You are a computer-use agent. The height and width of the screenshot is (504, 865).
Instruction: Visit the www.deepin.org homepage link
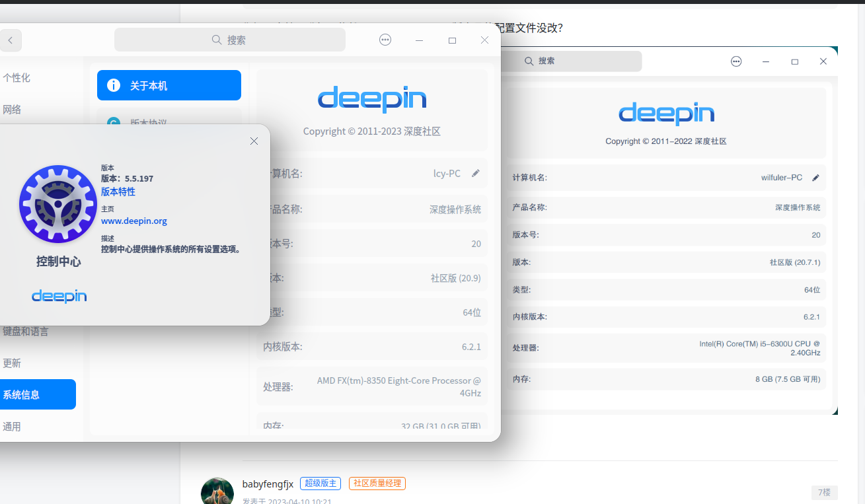pyautogui.click(x=134, y=221)
